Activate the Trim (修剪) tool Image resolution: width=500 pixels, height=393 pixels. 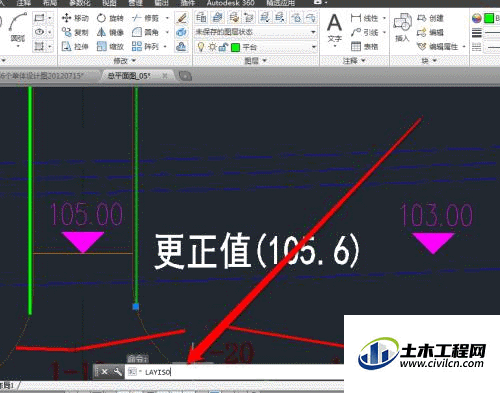(145, 18)
